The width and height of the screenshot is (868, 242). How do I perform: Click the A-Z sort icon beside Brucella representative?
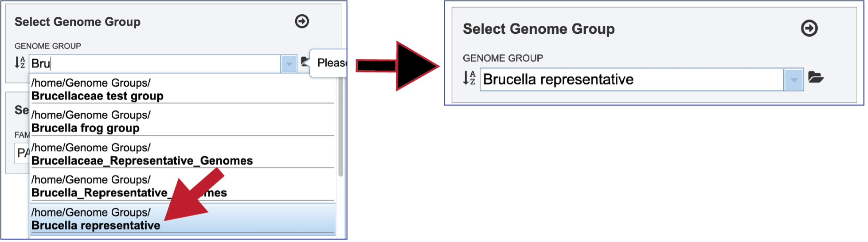(469, 78)
